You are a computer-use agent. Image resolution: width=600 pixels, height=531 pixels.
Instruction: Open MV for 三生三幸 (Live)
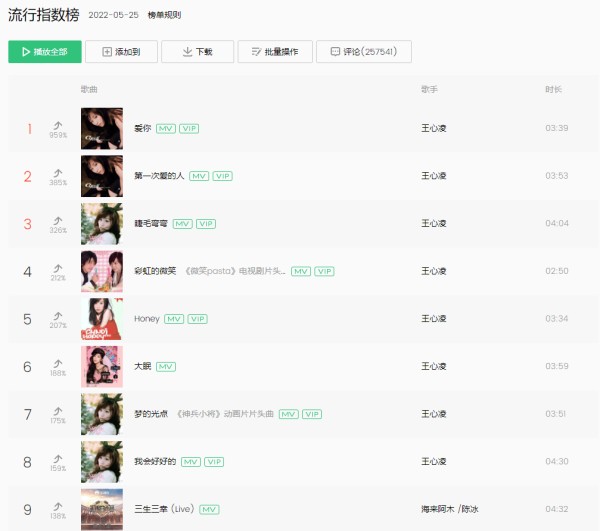pyautogui.click(x=209, y=510)
